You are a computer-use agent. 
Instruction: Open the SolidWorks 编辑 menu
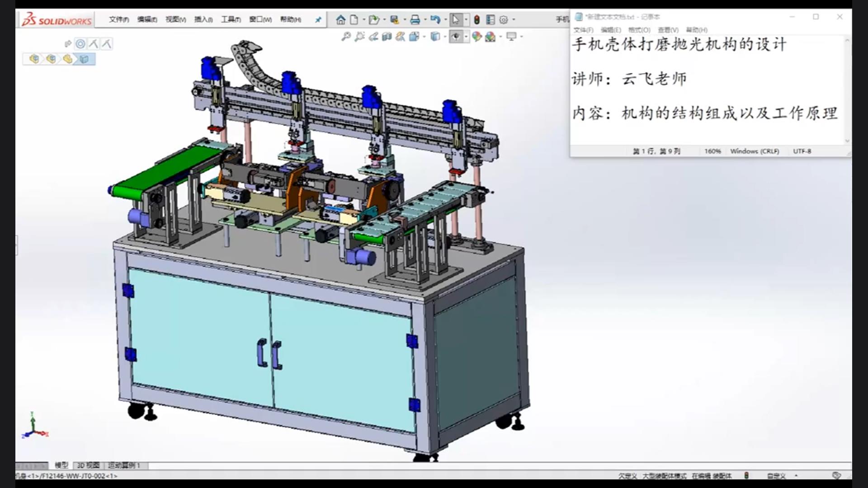[147, 19]
